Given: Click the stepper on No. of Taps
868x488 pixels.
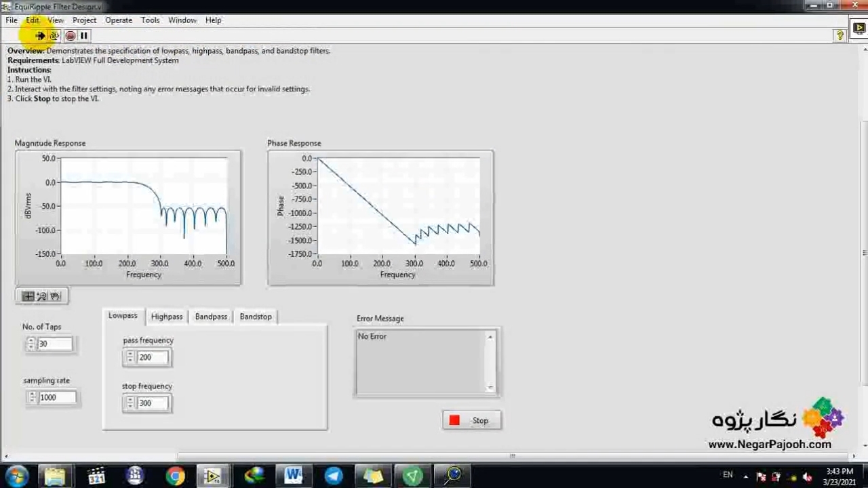Looking at the screenshot, I should point(31,344).
